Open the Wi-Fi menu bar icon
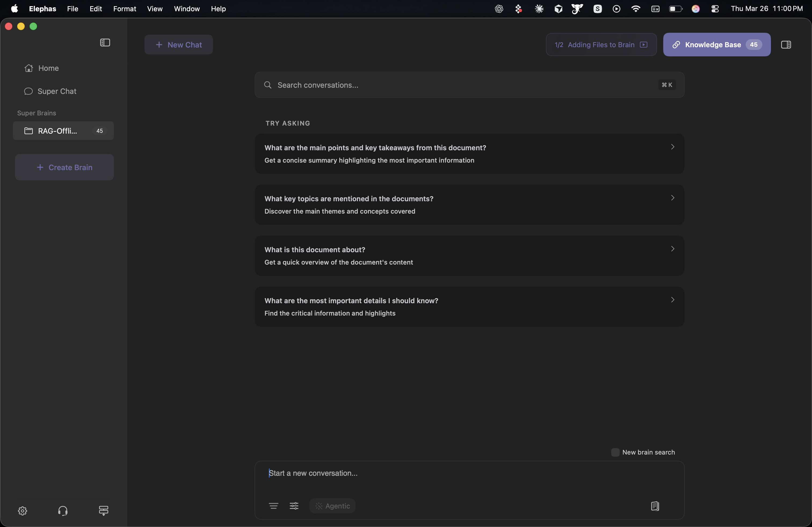This screenshot has height=527, width=812. 636,9
